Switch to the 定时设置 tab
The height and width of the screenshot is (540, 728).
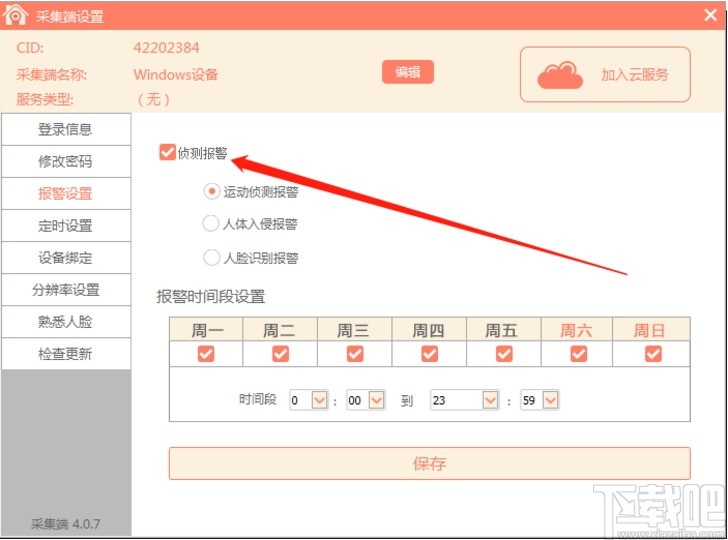(x=65, y=225)
